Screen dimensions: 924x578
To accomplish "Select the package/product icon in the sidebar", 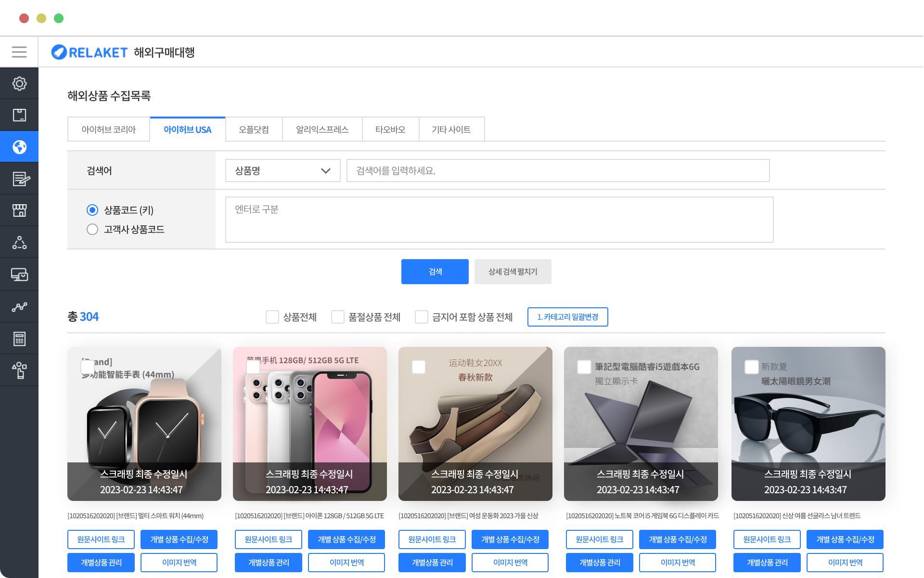I will (19, 115).
